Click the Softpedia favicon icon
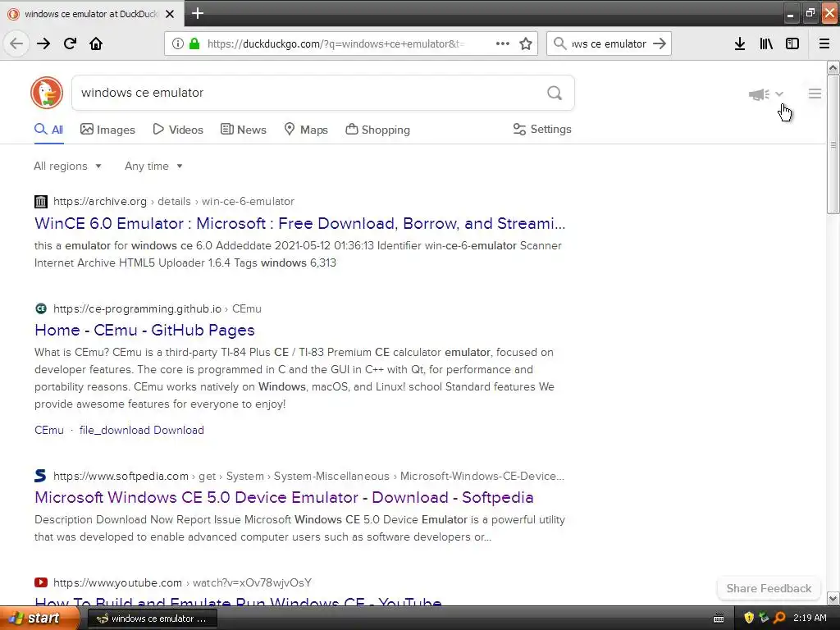 click(x=41, y=476)
